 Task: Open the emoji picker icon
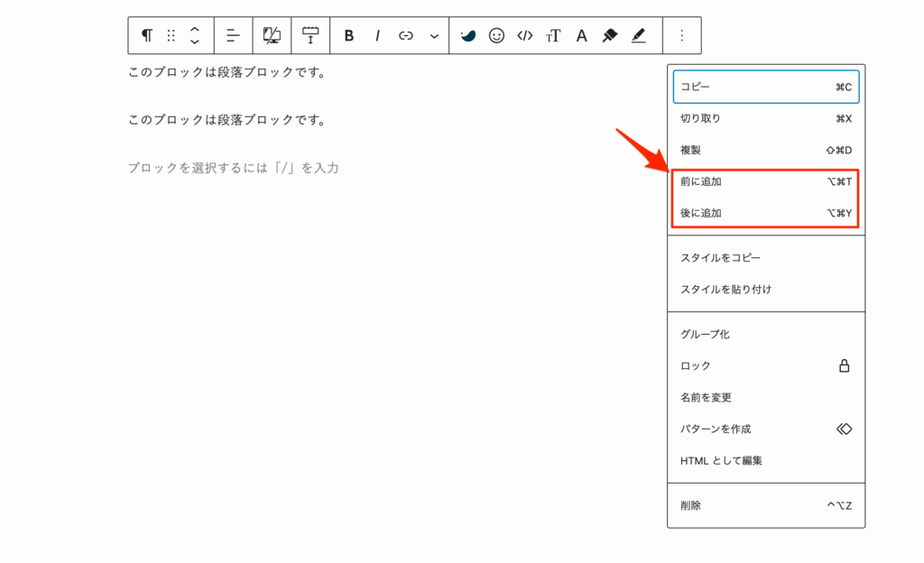click(495, 35)
